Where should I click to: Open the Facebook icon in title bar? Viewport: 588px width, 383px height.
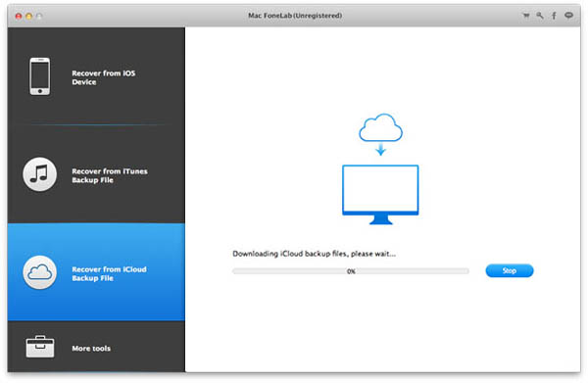tap(554, 16)
